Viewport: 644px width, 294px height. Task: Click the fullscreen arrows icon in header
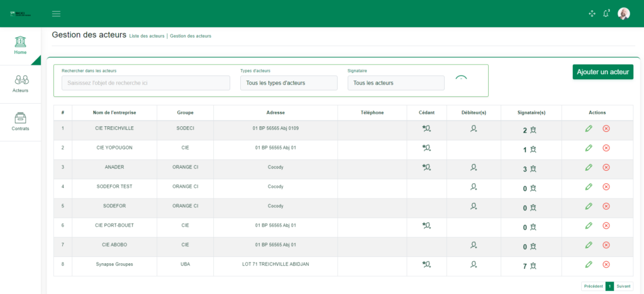pos(592,14)
